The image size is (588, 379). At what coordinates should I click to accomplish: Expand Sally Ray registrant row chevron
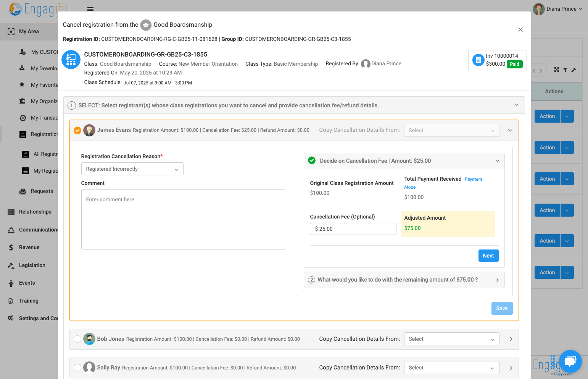pyautogui.click(x=511, y=368)
